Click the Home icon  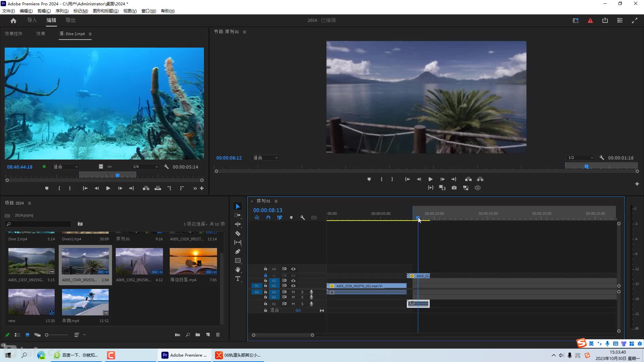[x=13, y=20]
